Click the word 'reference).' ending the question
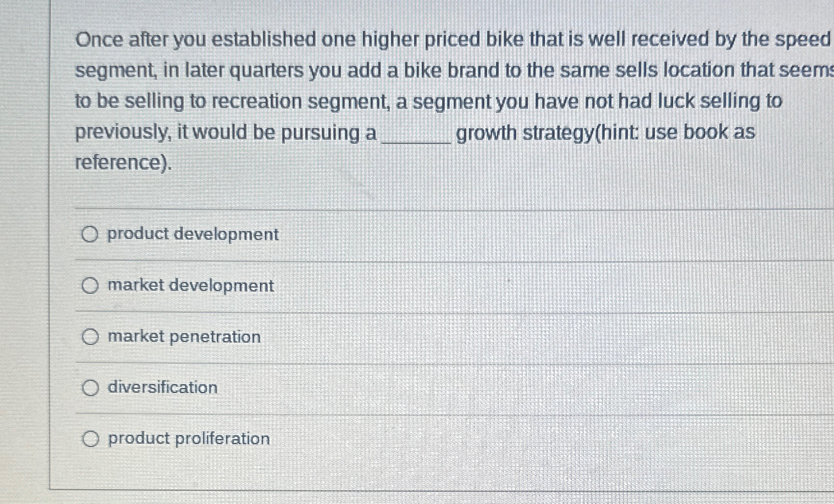 click(123, 163)
